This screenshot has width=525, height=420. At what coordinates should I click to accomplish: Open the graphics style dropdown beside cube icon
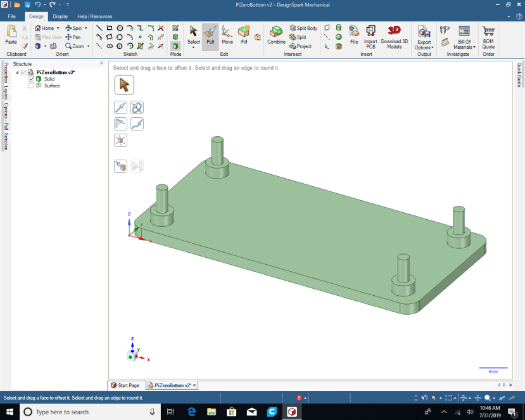(x=45, y=46)
